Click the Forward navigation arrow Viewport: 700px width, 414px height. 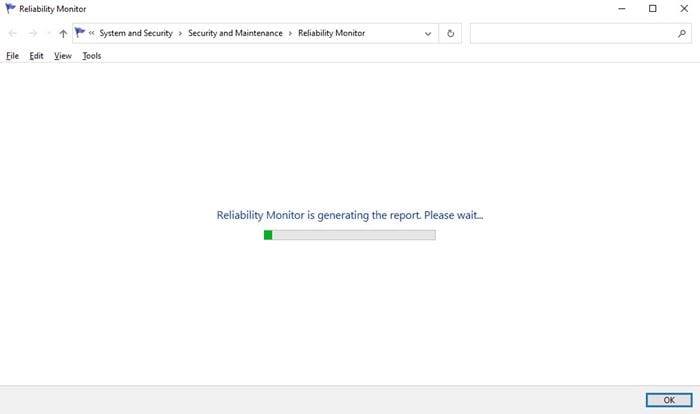point(33,33)
